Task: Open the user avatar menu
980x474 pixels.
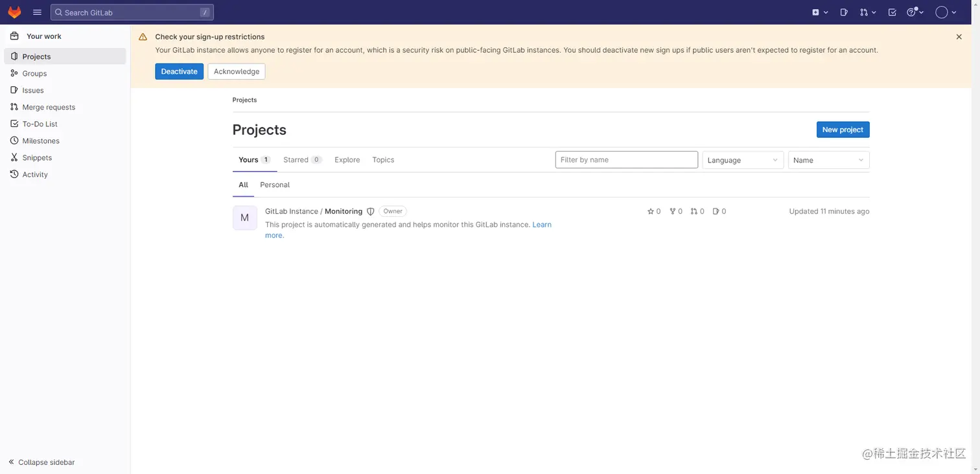Action: 946,12
